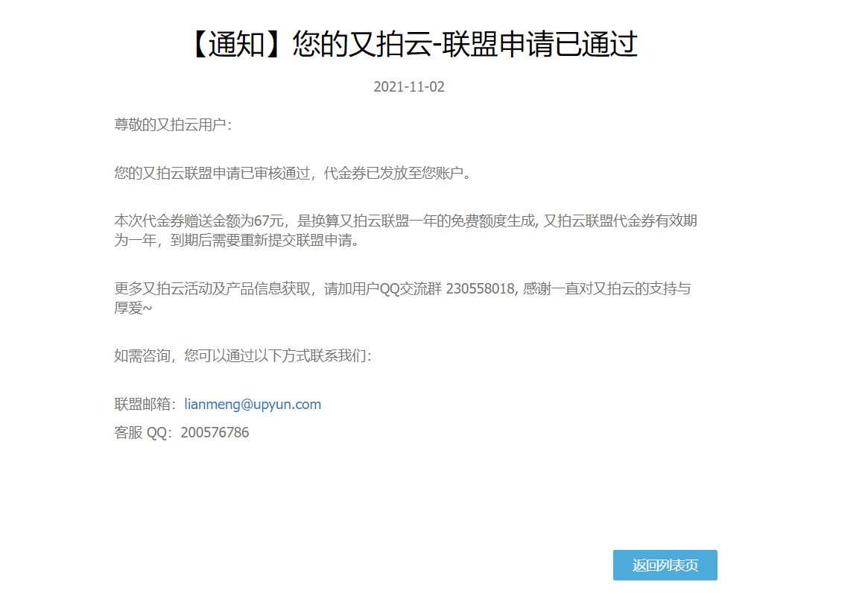Click 联盟申请已通过 in the page heading
This screenshot has height=608, width=868.
540,45
